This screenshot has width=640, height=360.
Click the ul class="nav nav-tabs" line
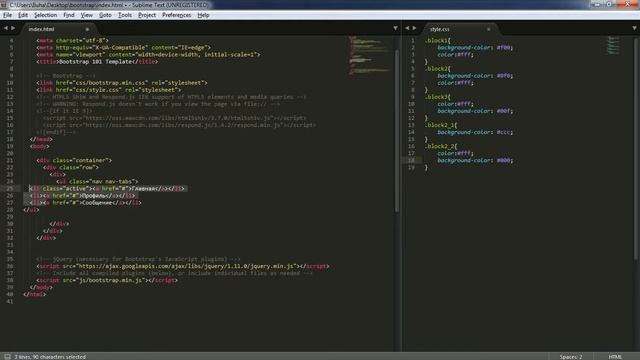click(x=97, y=181)
